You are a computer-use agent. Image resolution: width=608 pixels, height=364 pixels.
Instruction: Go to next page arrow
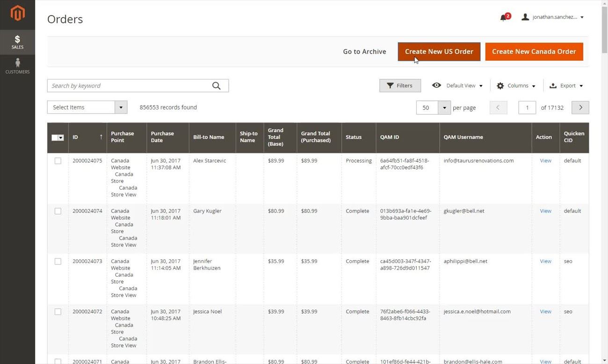[x=580, y=107]
